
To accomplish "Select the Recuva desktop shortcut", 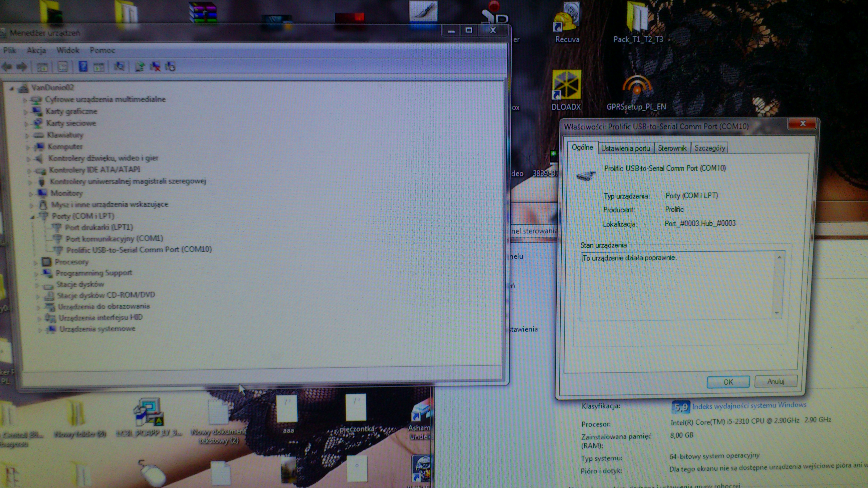I will click(567, 23).
